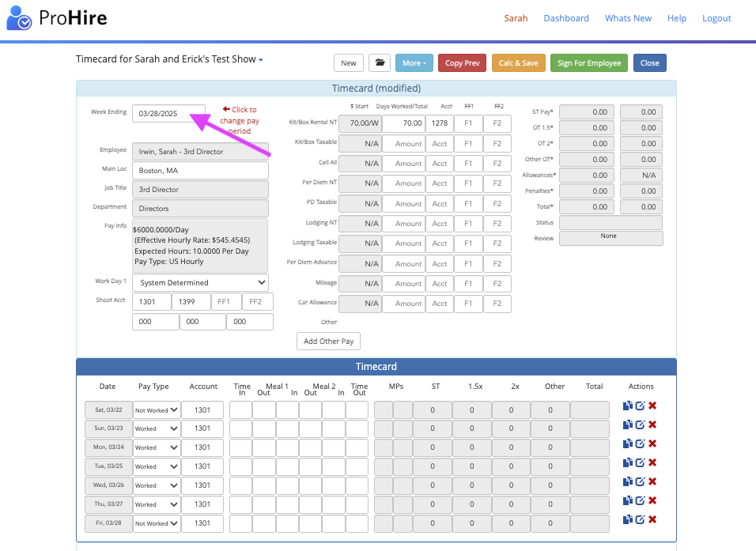Copy the Thu, 03/27 row

[627, 500]
